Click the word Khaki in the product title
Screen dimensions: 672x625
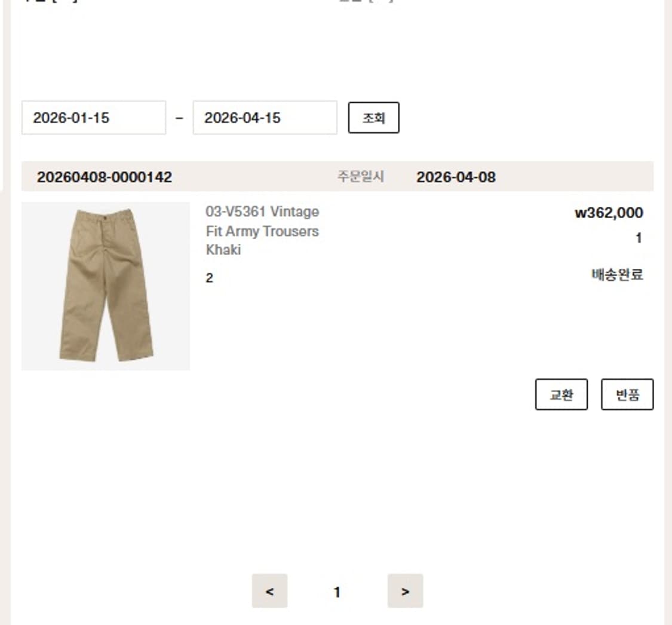223,250
